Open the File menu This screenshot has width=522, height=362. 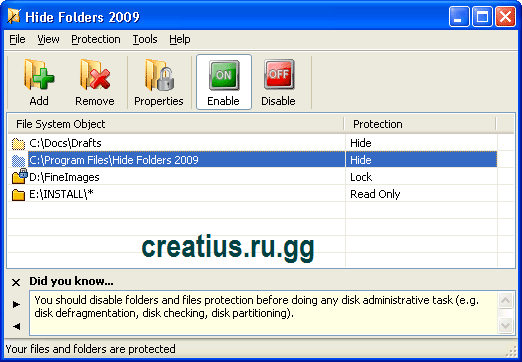[17, 39]
